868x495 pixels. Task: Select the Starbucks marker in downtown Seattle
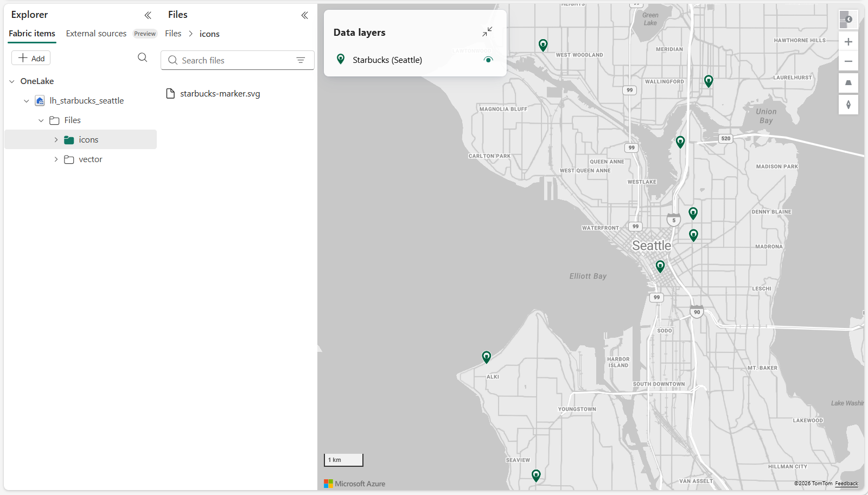[x=660, y=266]
